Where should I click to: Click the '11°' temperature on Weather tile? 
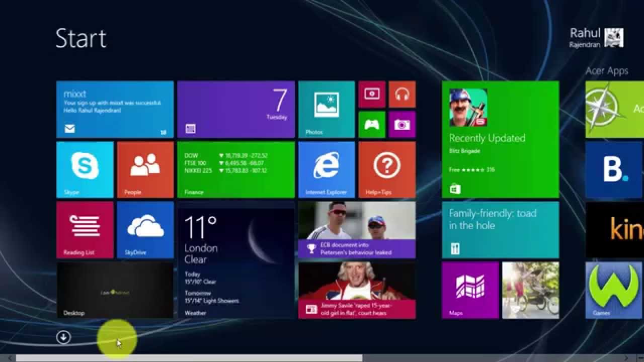[200, 227]
